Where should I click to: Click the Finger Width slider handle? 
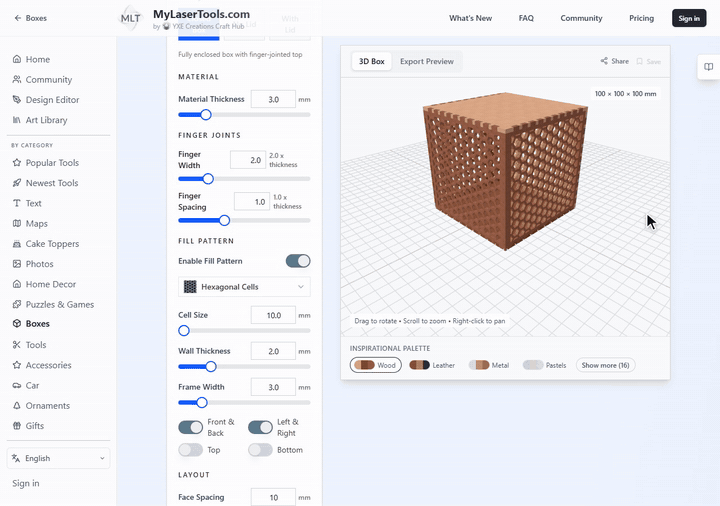point(208,179)
